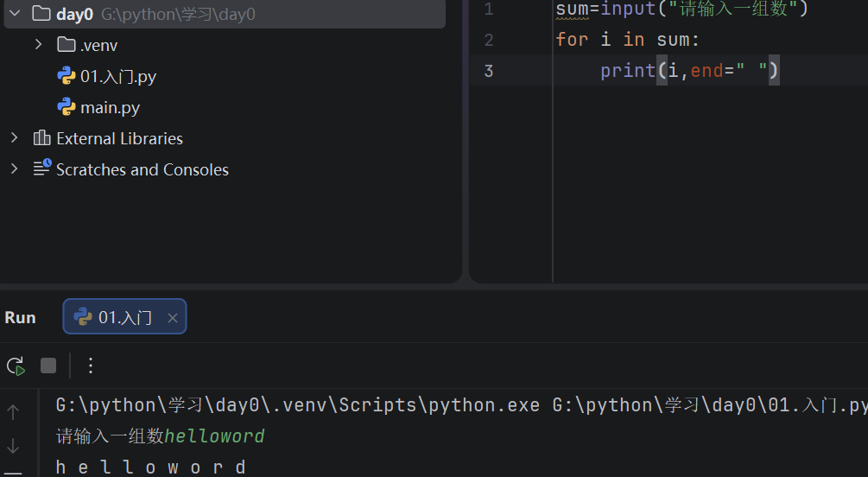Rerun the 01.入门 script
Screen dimensions: 868x477
point(16,366)
